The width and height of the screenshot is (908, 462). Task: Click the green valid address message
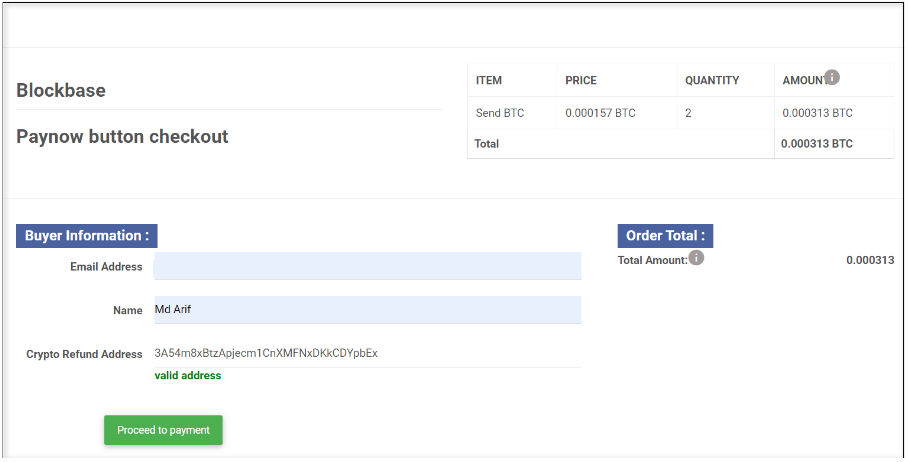coord(188,376)
